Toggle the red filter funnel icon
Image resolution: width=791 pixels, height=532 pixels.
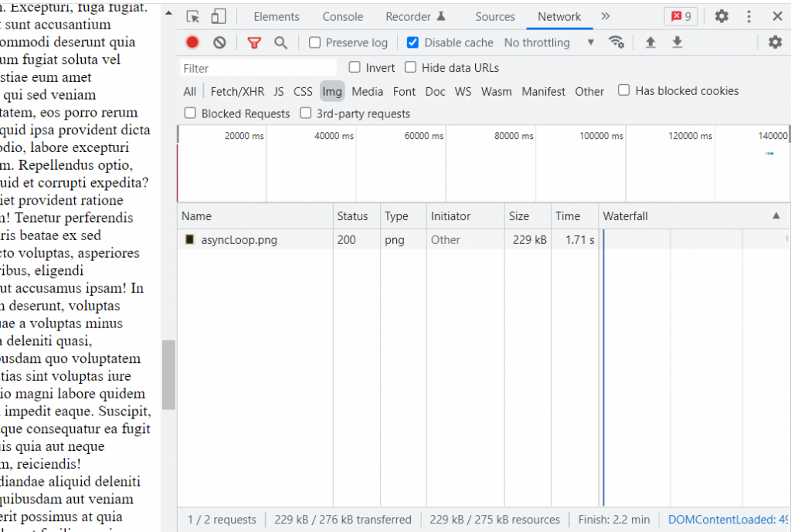254,42
